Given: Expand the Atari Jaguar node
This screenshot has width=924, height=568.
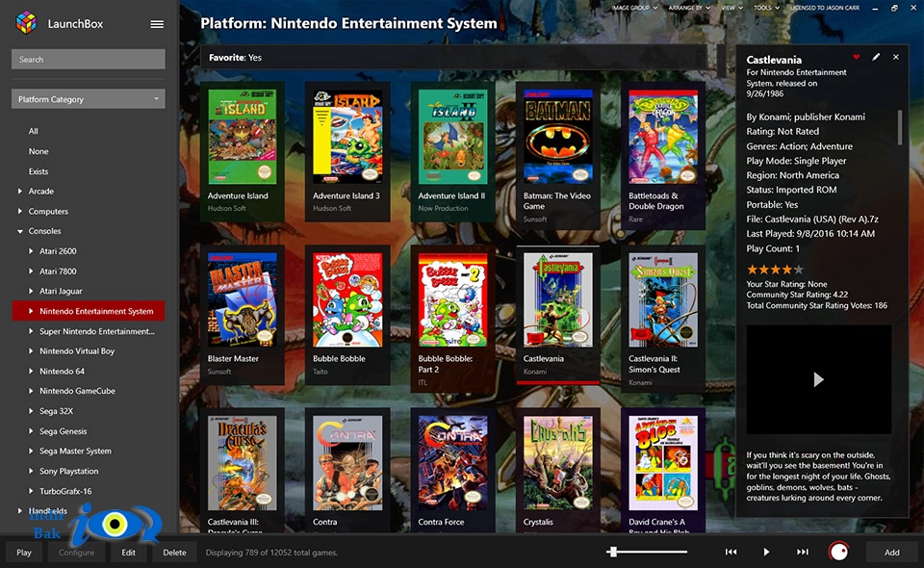Looking at the screenshot, I should pos(31,291).
